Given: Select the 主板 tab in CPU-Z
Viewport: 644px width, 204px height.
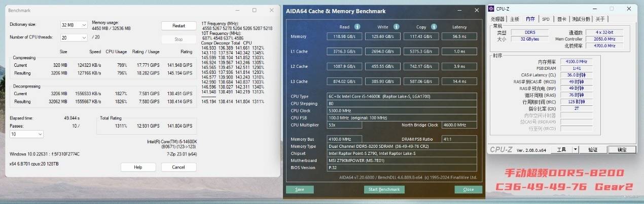Looking at the screenshot, I should 514,19.
